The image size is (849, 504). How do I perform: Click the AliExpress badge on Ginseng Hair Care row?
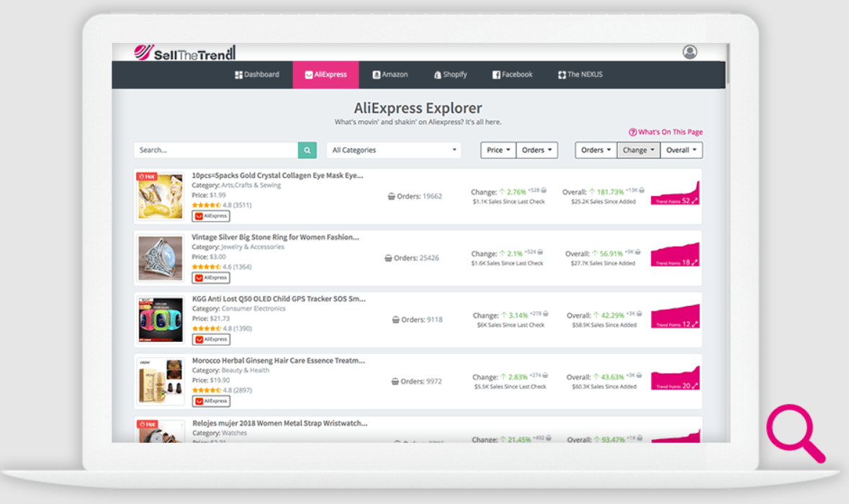pyautogui.click(x=211, y=401)
